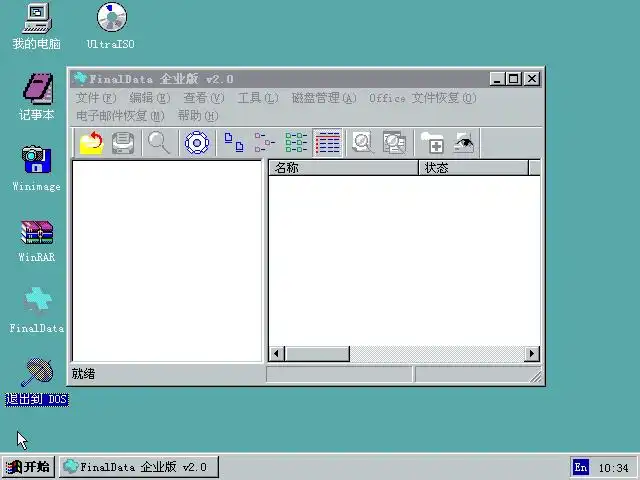Click the En language indicator in tray
This screenshot has height=480, width=640.
click(581, 467)
